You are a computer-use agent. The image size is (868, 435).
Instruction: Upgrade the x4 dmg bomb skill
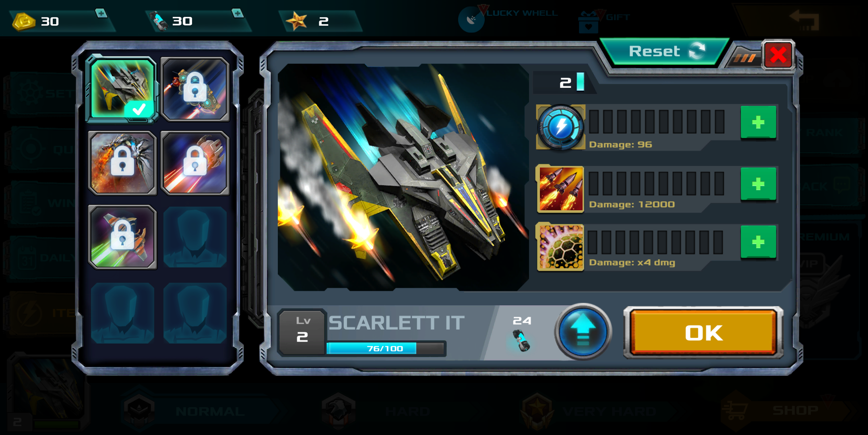click(758, 242)
